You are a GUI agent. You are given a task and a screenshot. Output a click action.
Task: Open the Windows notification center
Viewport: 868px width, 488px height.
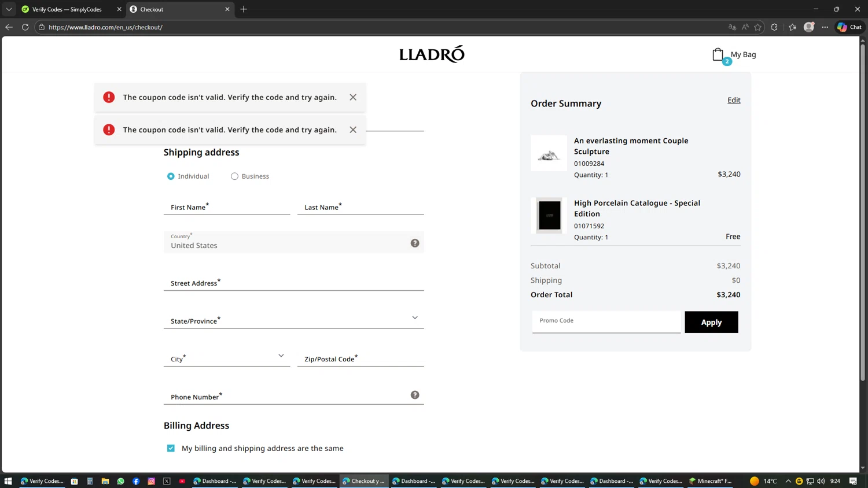(853, 481)
